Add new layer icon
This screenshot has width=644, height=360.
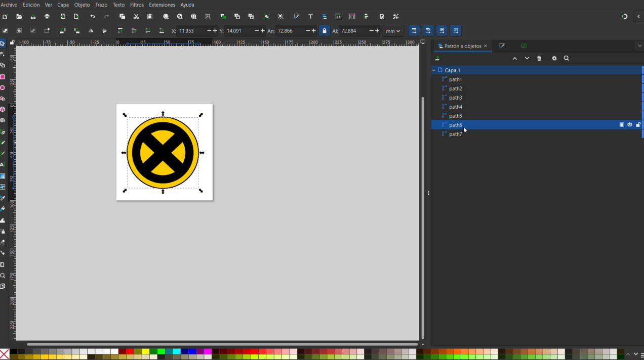(x=437, y=58)
